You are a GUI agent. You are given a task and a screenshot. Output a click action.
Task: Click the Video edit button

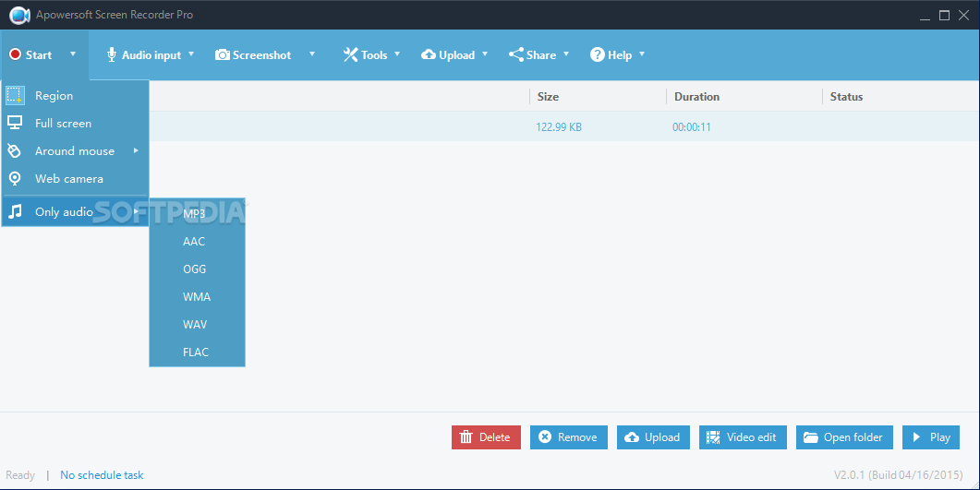point(743,437)
